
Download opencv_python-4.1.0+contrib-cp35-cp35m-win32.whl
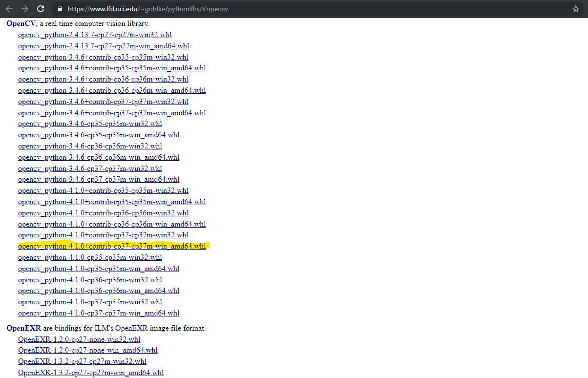coord(103,190)
